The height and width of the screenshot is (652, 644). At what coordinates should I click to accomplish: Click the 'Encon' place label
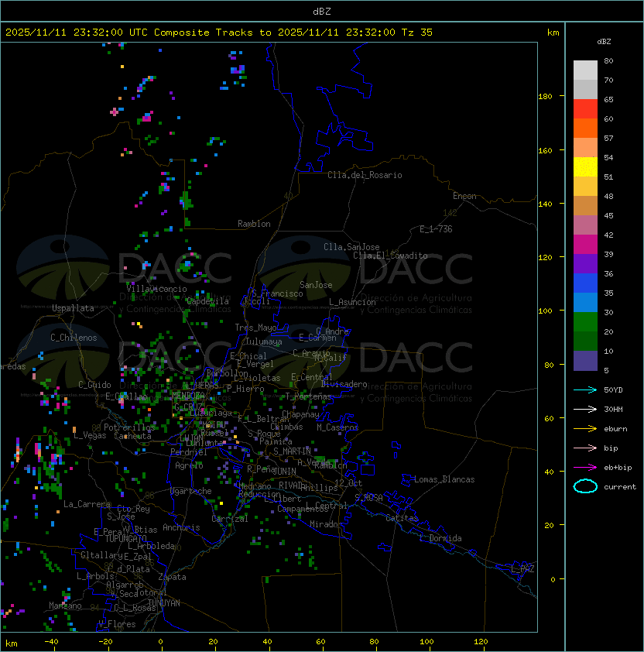click(x=464, y=196)
